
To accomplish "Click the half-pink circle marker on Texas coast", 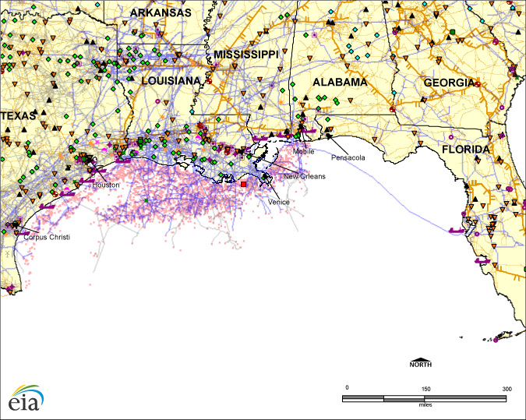I will tap(67, 190).
